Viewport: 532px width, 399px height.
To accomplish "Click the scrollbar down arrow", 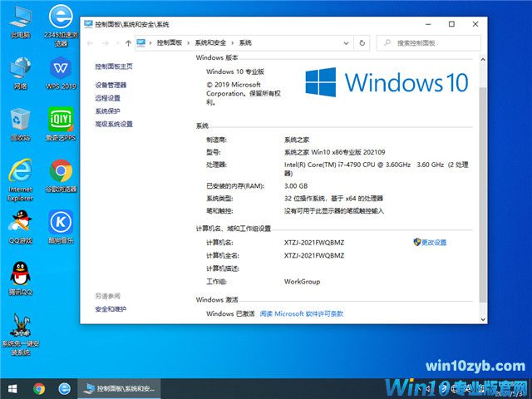I will pos(483,319).
